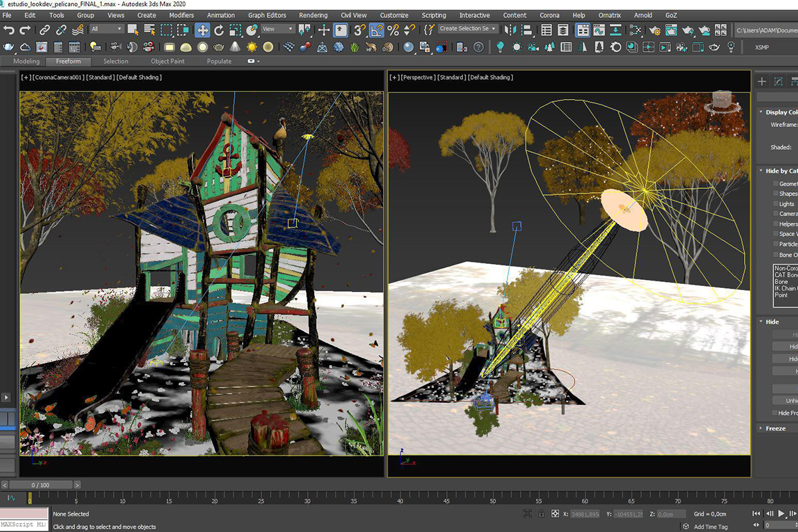Toggle the Angle Snap icon
798x532 pixels.
click(x=376, y=30)
